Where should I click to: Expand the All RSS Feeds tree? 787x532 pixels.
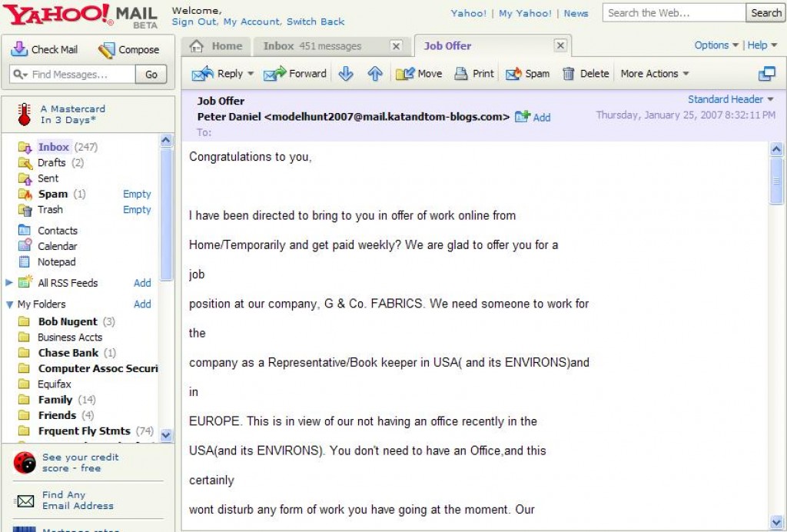(x=9, y=283)
